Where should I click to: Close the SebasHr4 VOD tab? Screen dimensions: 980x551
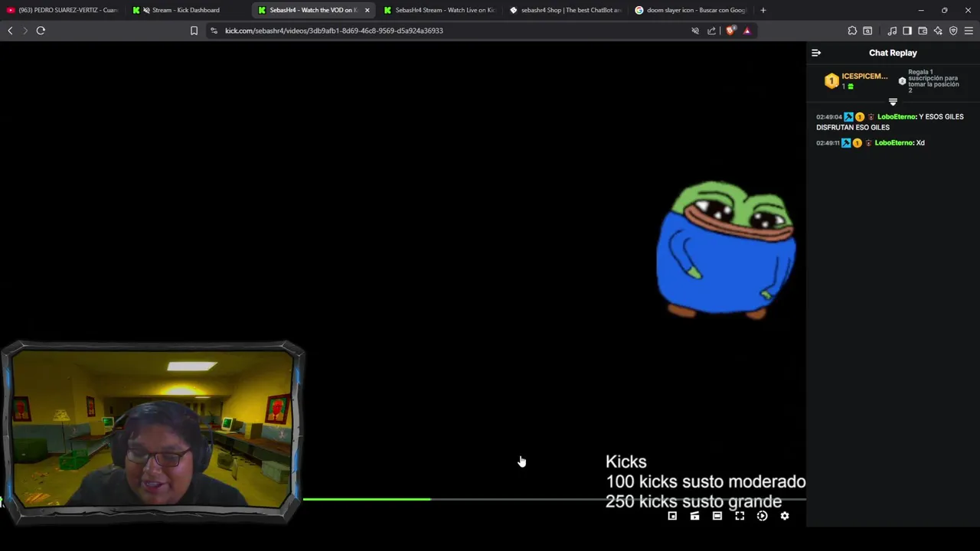[x=367, y=10]
